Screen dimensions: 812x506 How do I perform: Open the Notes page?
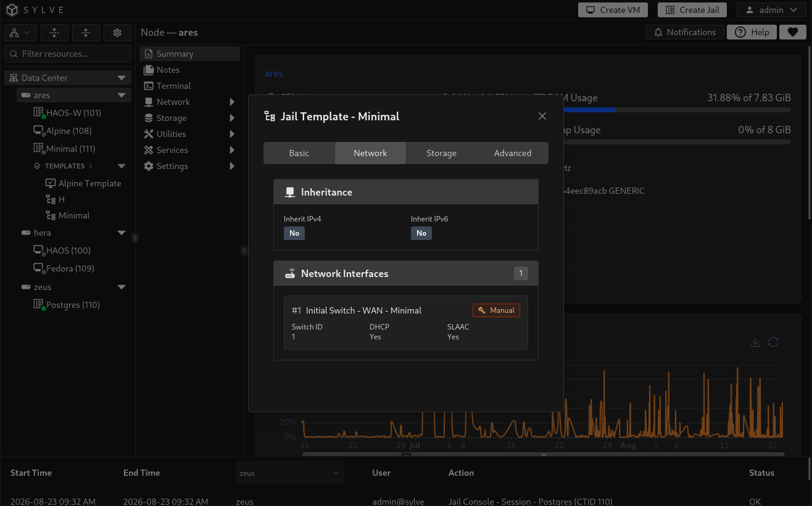[189, 70]
